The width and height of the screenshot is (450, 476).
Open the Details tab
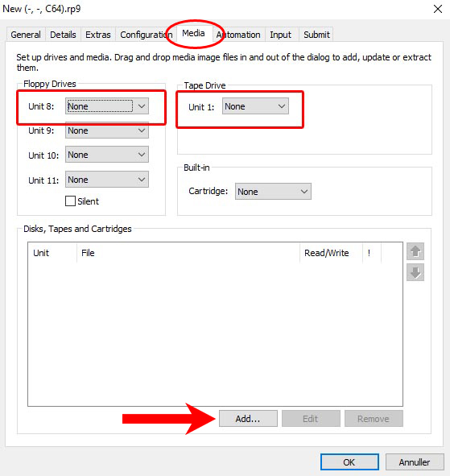pyautogui.click(x=63, y=35)
